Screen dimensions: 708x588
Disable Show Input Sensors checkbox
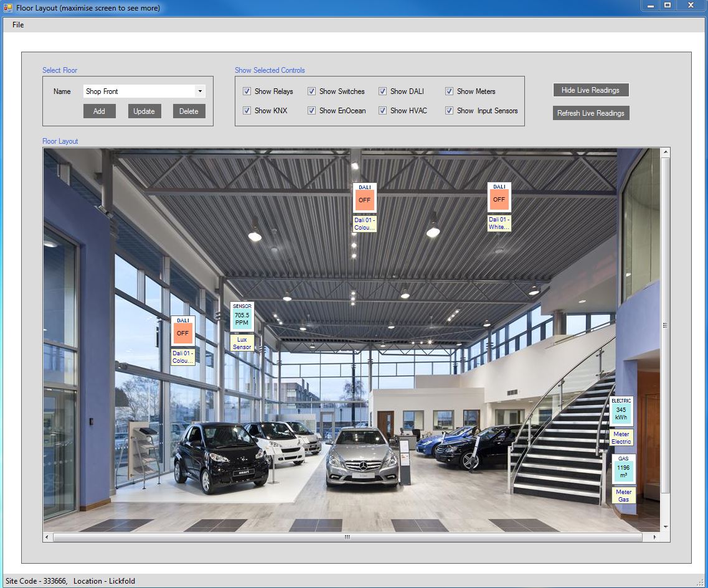pos(449,111)
